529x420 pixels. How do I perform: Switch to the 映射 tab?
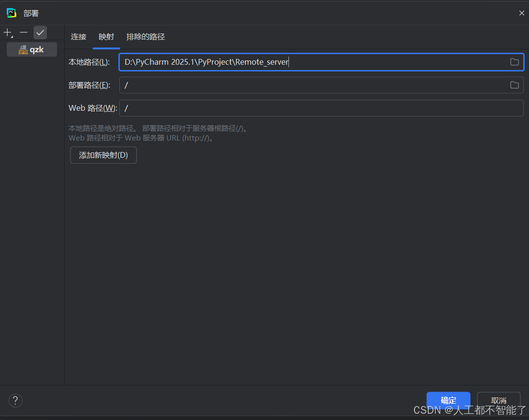106,37
